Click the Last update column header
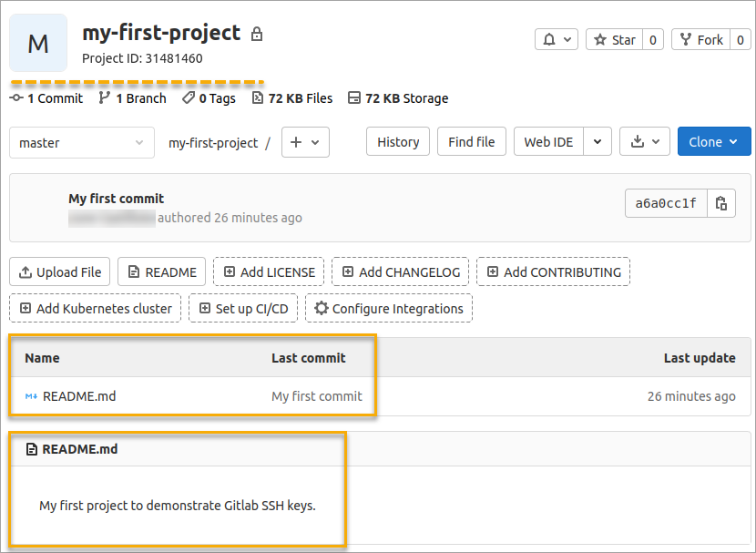 tap(700, 358)
